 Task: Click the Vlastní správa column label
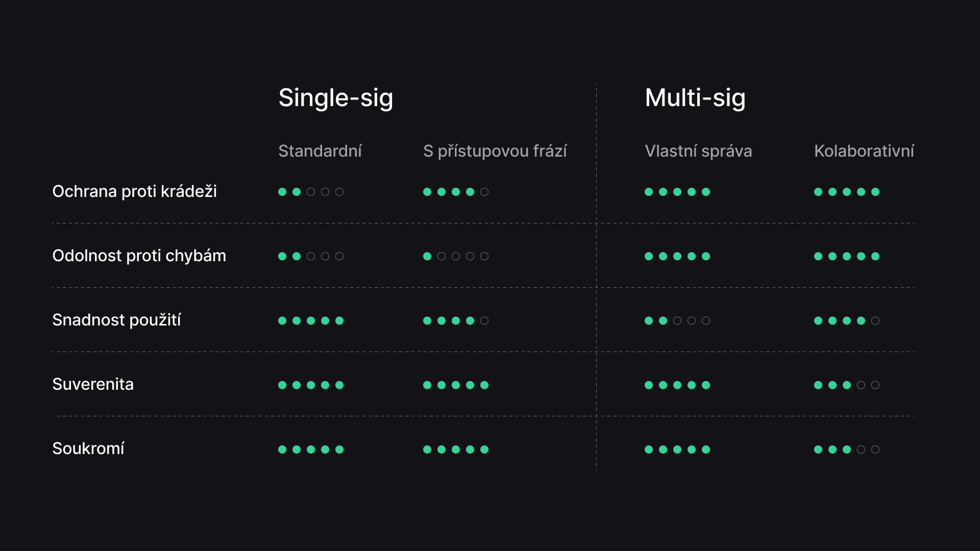[x=698, y=151]
